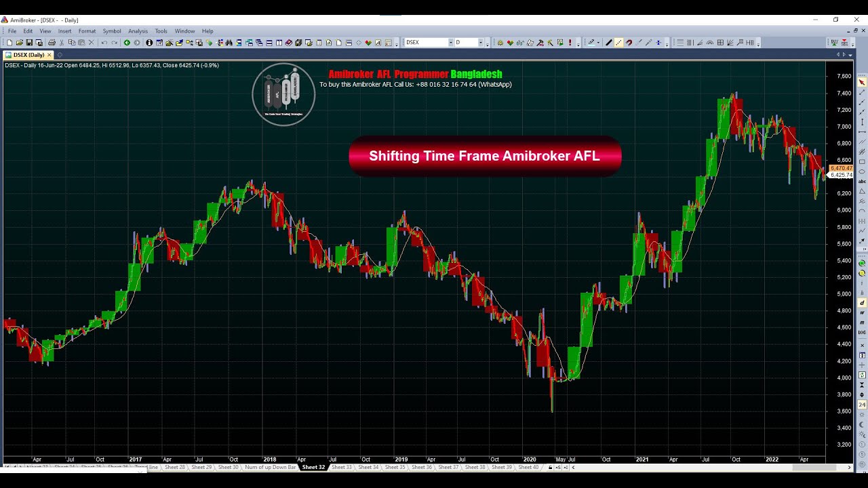The width and height of the screenshot is (868, 488).
Task: Click the 6,425.74 price label on axis
Action: pos(841,175)
